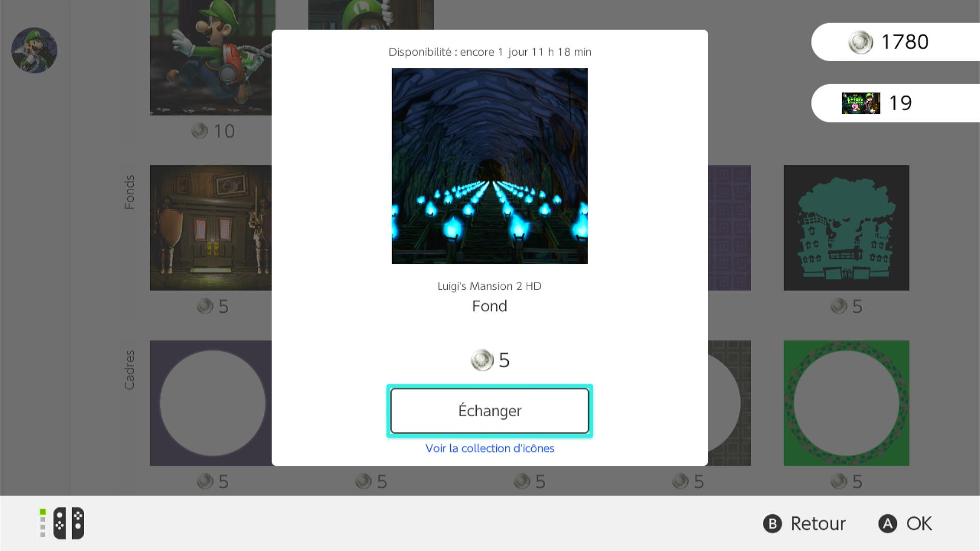Select the purple spiral pattern background
Viewport: 980px width, 551px height.
click(729, 228)
